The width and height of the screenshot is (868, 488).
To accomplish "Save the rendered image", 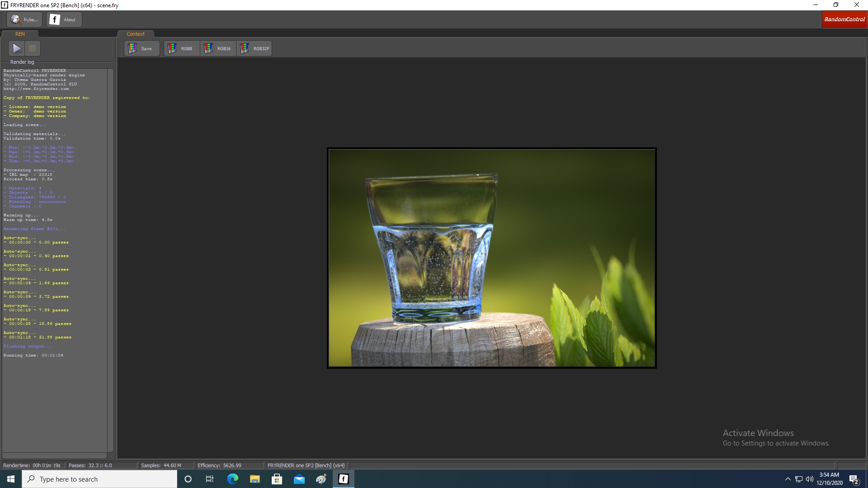I will point(141,48).
